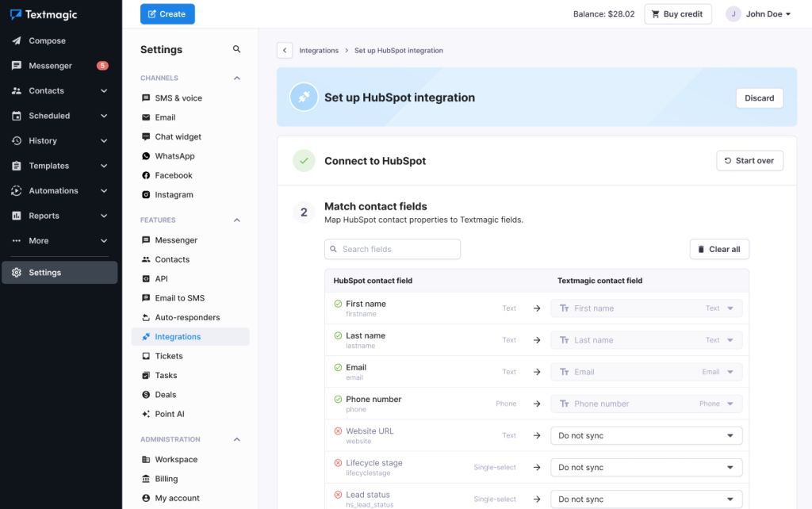The image size is (812, 509).
Task: Open the John Doe account dropdown
Action: pyautogui.click(x=758, y=14)
